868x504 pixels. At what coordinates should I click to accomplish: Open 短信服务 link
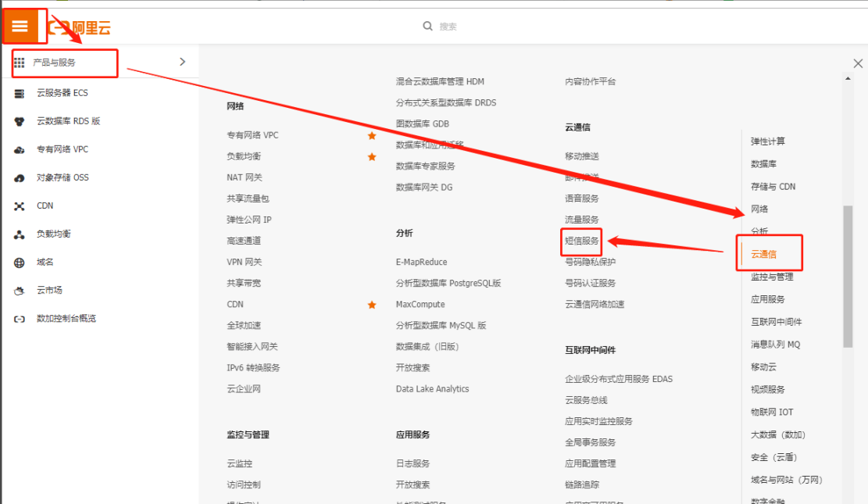tap(582, 241)
